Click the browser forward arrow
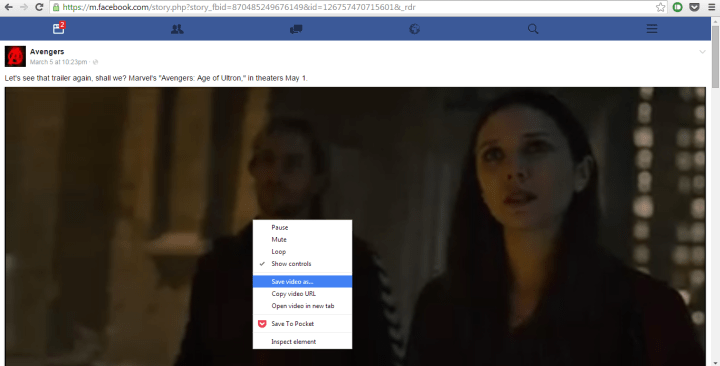The image size is (720, 366). coord(23,7)
